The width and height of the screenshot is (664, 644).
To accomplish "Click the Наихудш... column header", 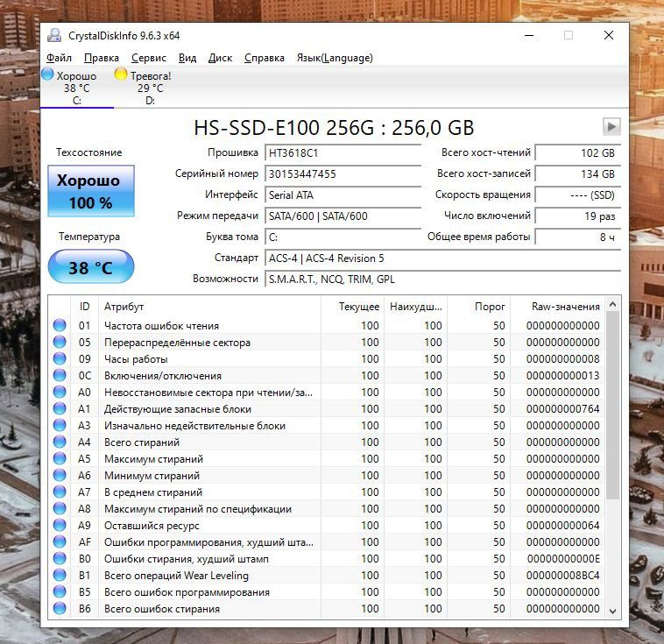I will [415, 307].
